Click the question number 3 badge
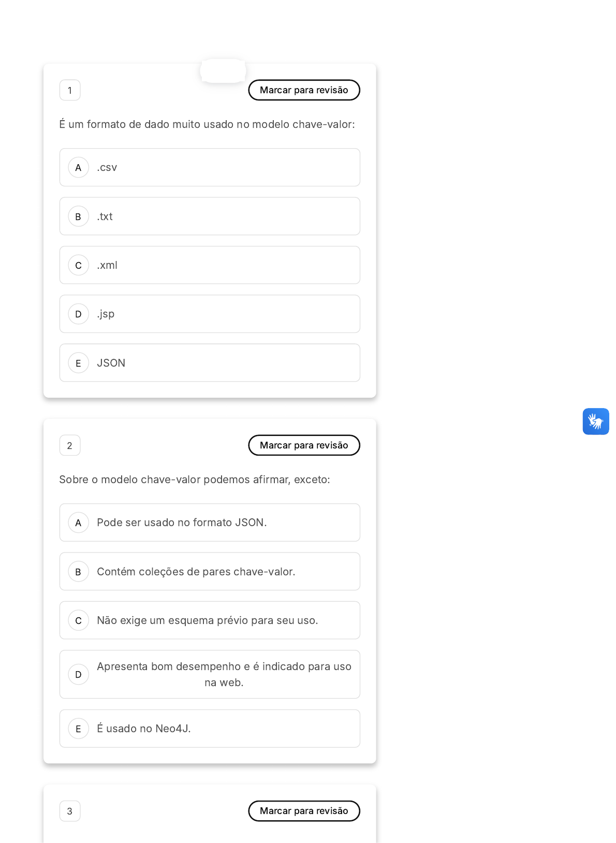616x843 pixels. [70, 811]
